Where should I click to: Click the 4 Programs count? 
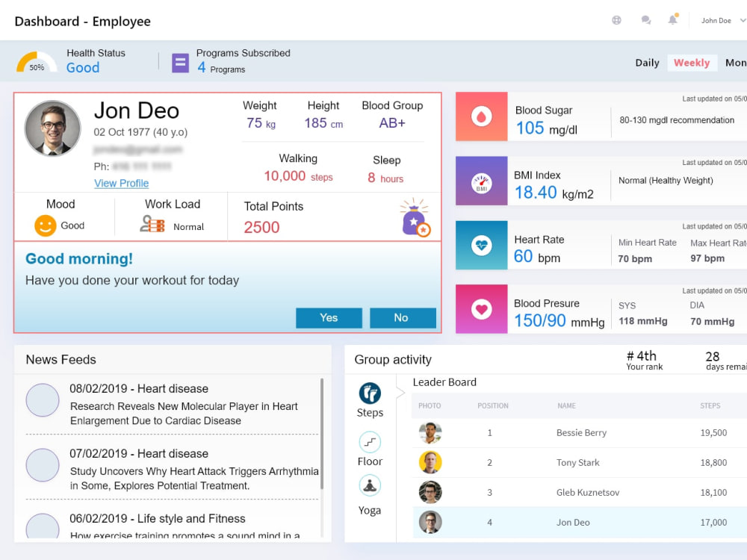[x=221, y=68]
